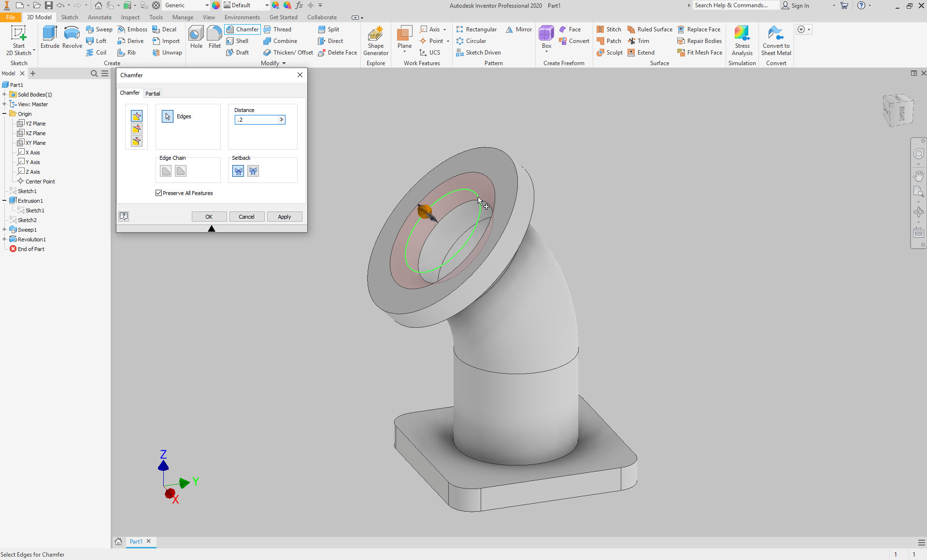Click the Distance input field
Image resolution: width=927 pixels, height=560 pixels.
coord(257,120)
